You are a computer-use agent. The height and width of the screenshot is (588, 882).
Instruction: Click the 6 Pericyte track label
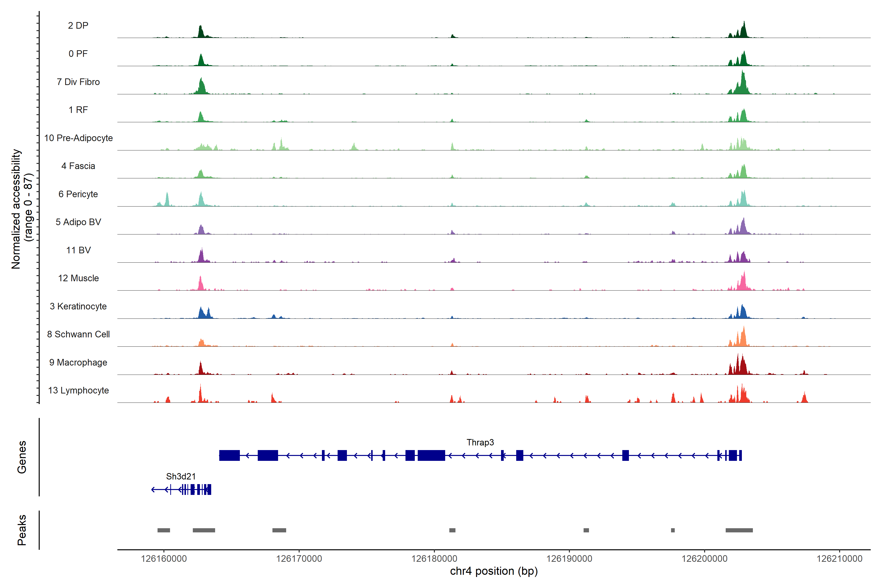[x=78, y=194]
